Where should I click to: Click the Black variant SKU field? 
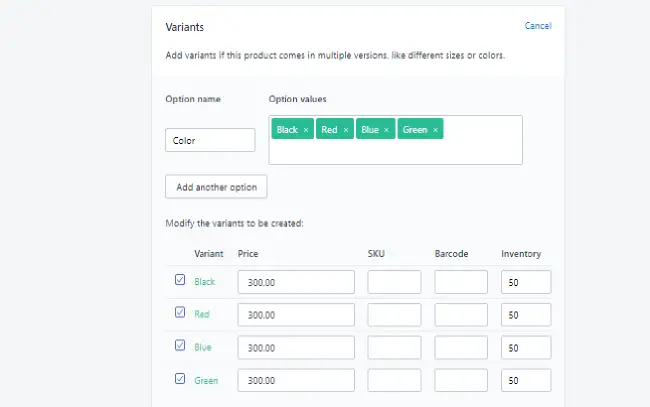394,282
